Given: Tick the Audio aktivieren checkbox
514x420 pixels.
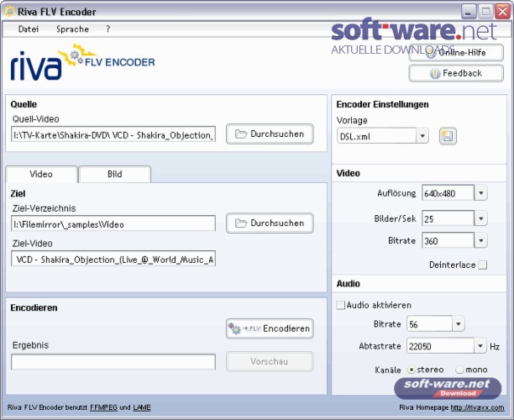Looking at the screenshot, I should pyautogui.click(x=341, y=305).
